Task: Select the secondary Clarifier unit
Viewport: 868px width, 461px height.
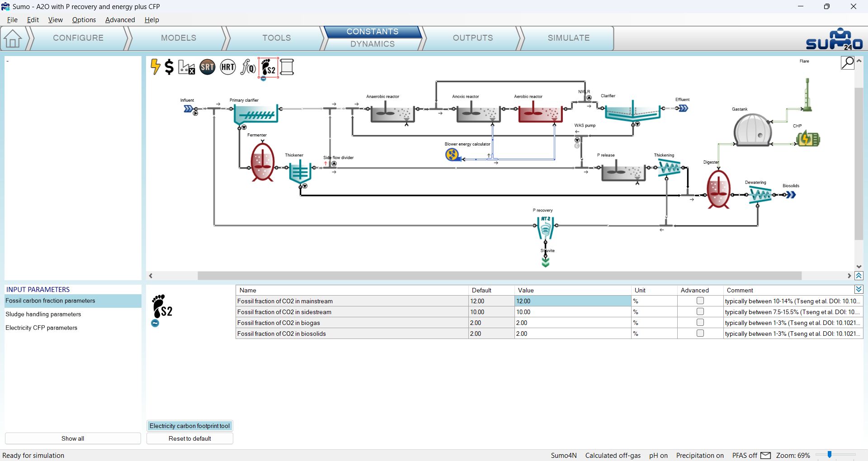Action: point(633,111)
